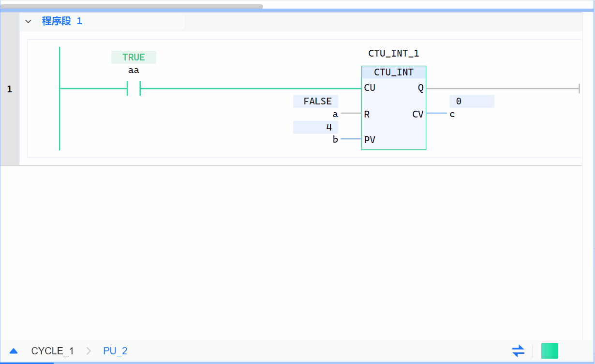The height and width of the screenshot is (364, 595).
Task: Click the blue swap arrows icon
Action: point(518,350)
